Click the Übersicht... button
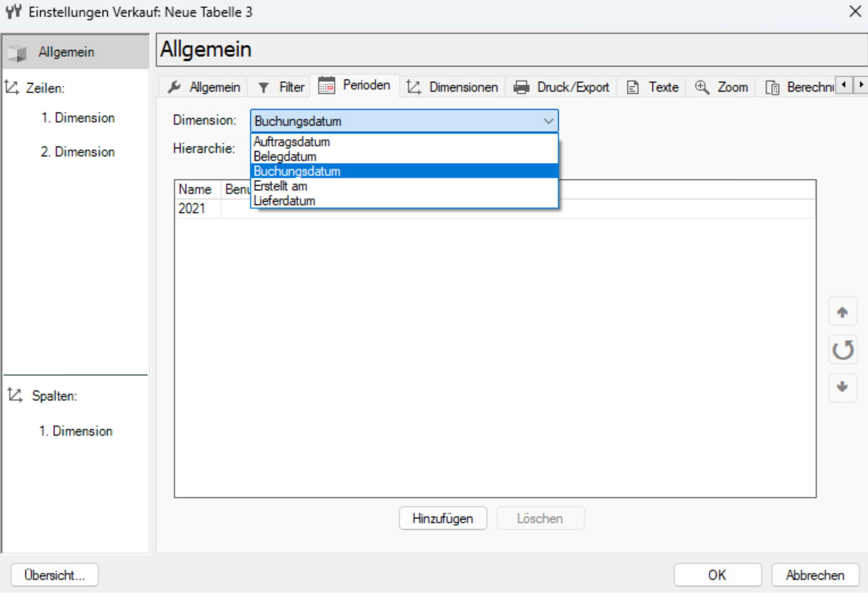Image resolution: width=868 pixels, height=593 pixels. [x=54, y=575]
